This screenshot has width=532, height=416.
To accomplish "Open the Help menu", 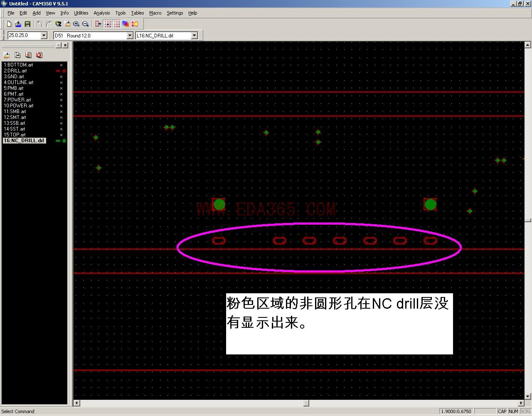I will click(193, 13).
